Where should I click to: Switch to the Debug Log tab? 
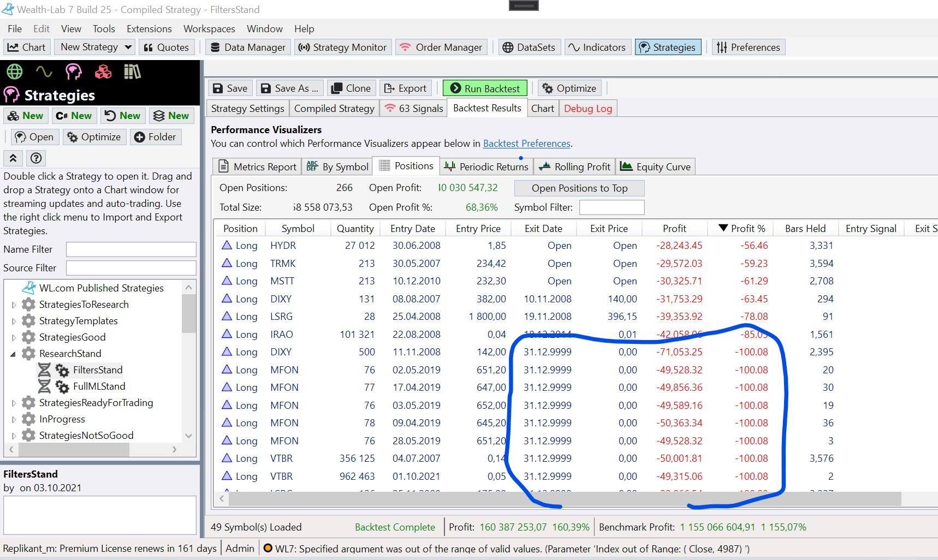tap(587, 109)
